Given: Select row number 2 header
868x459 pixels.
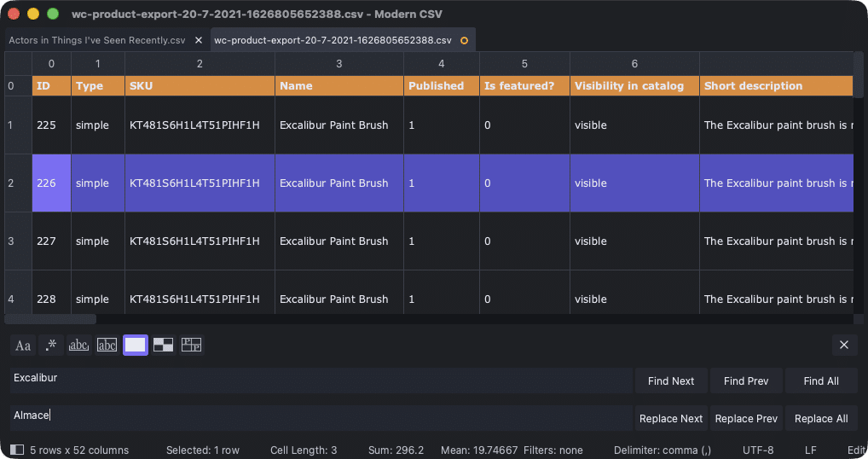Looking at the screenshot, I should pyautogui.click(x=18, y=183).
